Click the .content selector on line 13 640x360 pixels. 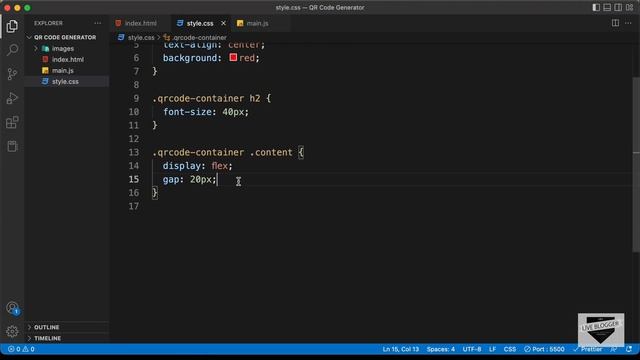[271, 152]
